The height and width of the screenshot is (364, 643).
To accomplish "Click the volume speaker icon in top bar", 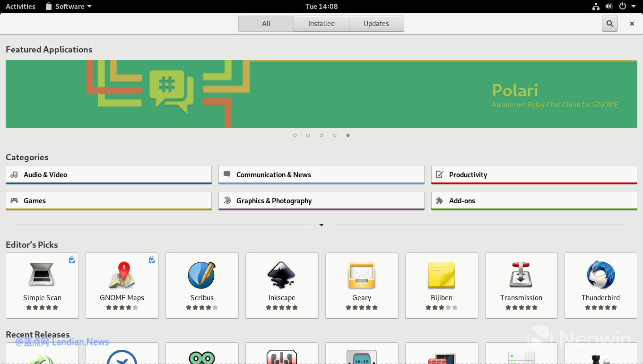I will (x=609, y=7).
